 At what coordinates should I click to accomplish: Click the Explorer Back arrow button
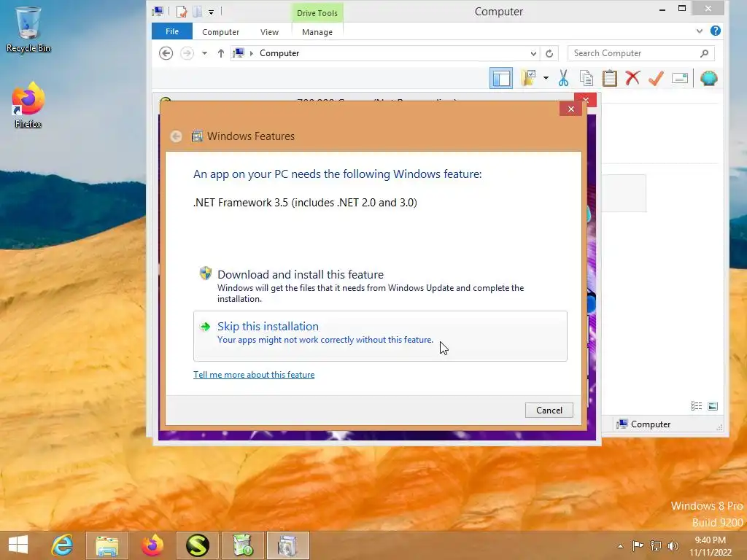[x=166, y=52]
